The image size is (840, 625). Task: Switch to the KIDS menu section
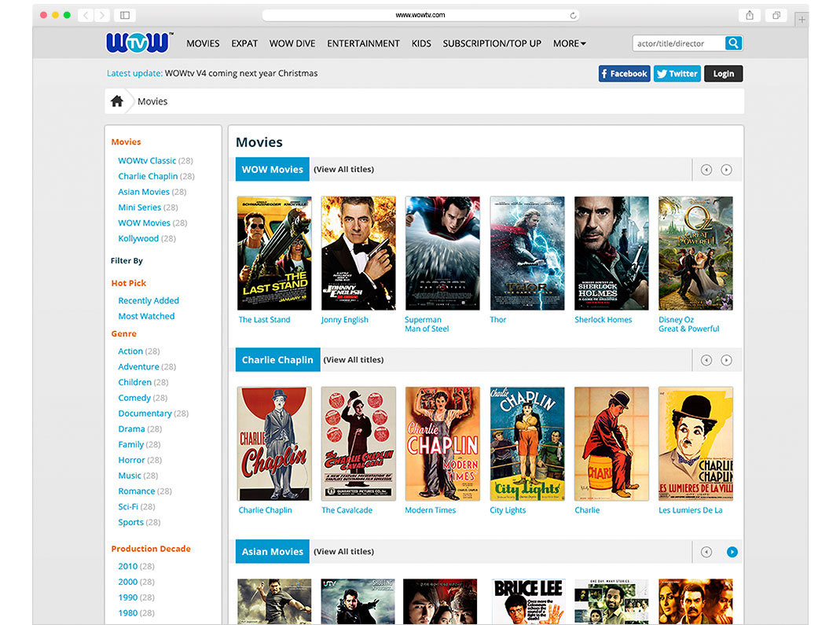[421, 43]
